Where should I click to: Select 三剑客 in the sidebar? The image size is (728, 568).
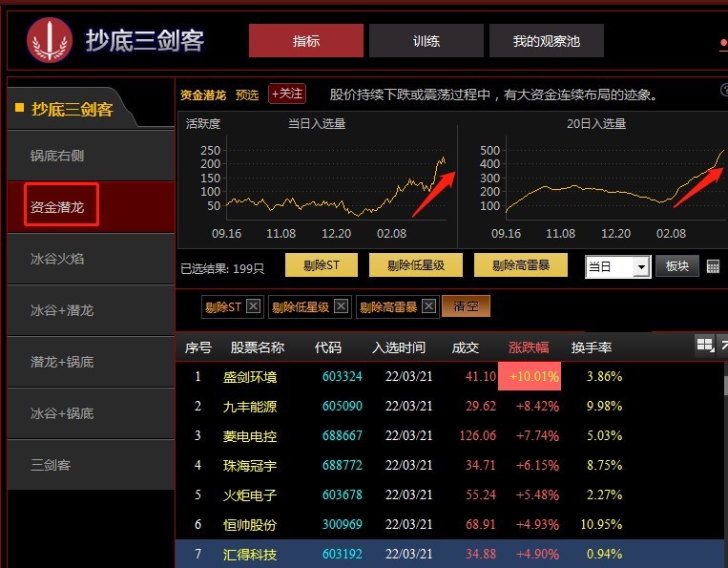click(91, 465)
